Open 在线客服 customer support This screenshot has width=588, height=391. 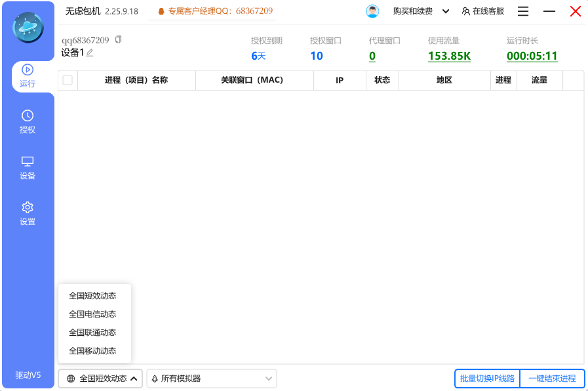484,11
